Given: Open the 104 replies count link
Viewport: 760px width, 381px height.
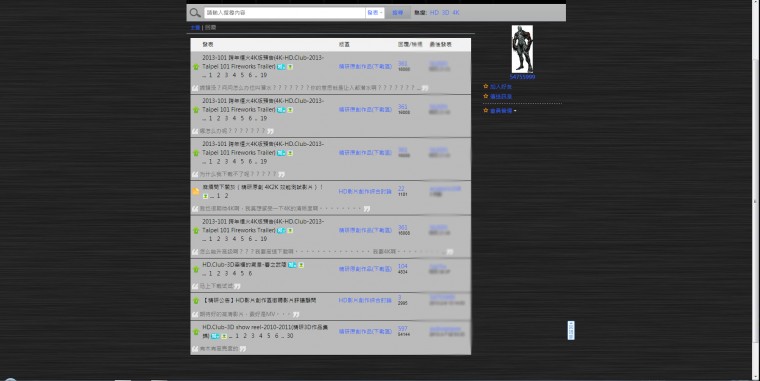Looking at the screenshot, I should (402, 266).
